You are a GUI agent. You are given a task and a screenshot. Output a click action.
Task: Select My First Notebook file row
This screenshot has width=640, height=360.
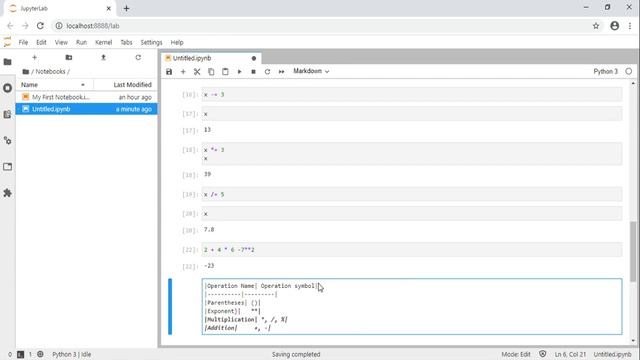coord(87,97)
